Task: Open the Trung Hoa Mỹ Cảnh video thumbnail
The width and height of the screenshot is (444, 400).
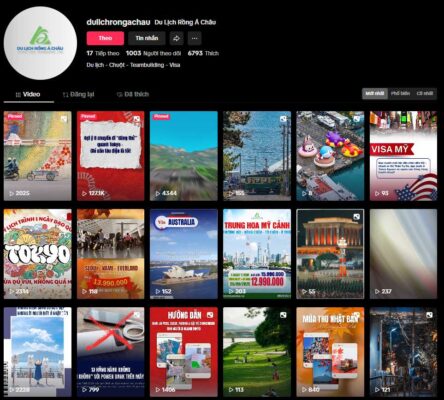Action: 257,254
